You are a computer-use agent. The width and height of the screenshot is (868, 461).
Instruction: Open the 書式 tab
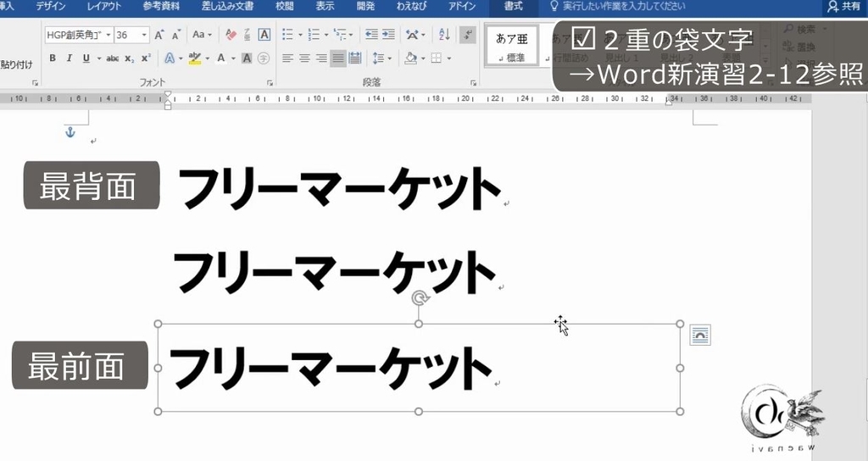tap(514, 7)
